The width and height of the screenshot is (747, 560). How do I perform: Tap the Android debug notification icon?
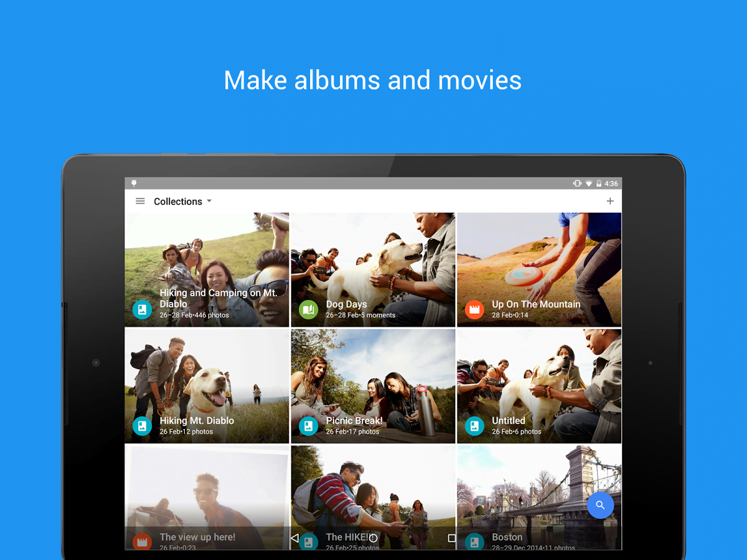pyautogui.click(x=133, y=184)
